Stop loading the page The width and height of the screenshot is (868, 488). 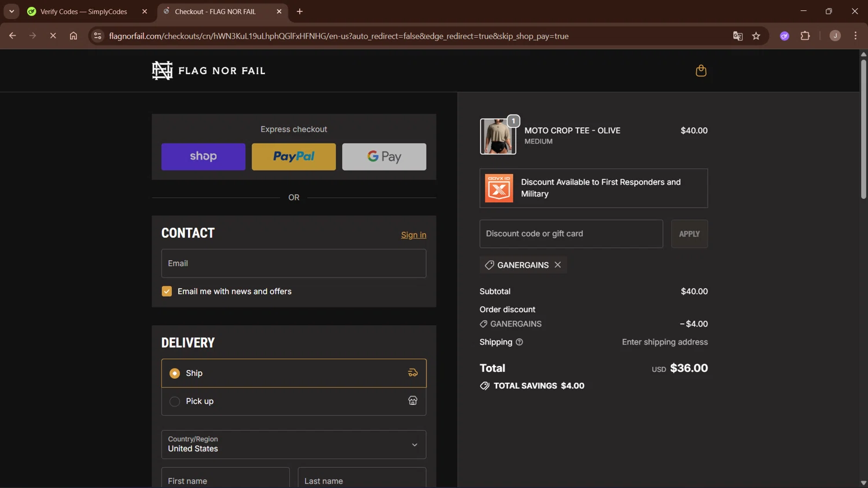point(53,36)
